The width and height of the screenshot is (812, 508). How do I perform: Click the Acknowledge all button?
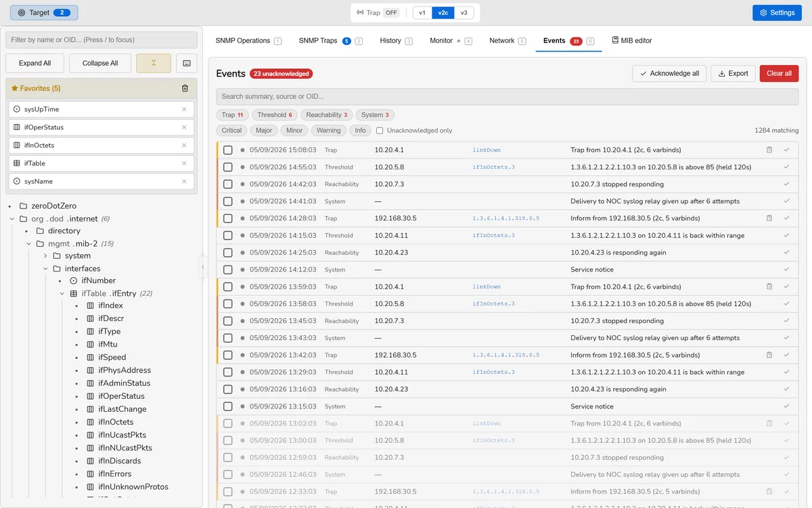coord(670,73)
